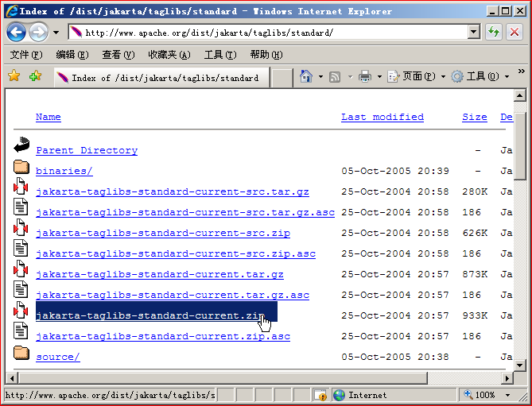Click the Back navigation arrow button
Screen dimensions: 532x406
click(16, 33)
